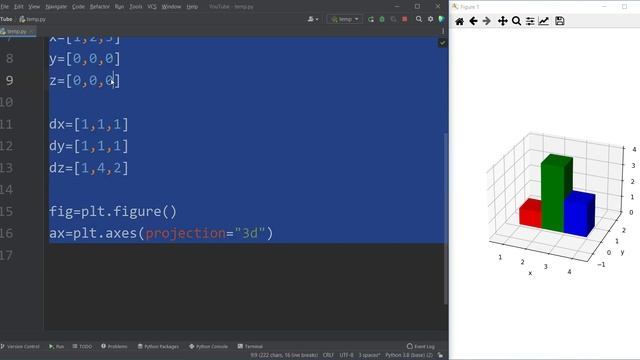Click the green bar in the 3D plot
The height and width of the screenshot is (360, 640).
coord(556,192)
